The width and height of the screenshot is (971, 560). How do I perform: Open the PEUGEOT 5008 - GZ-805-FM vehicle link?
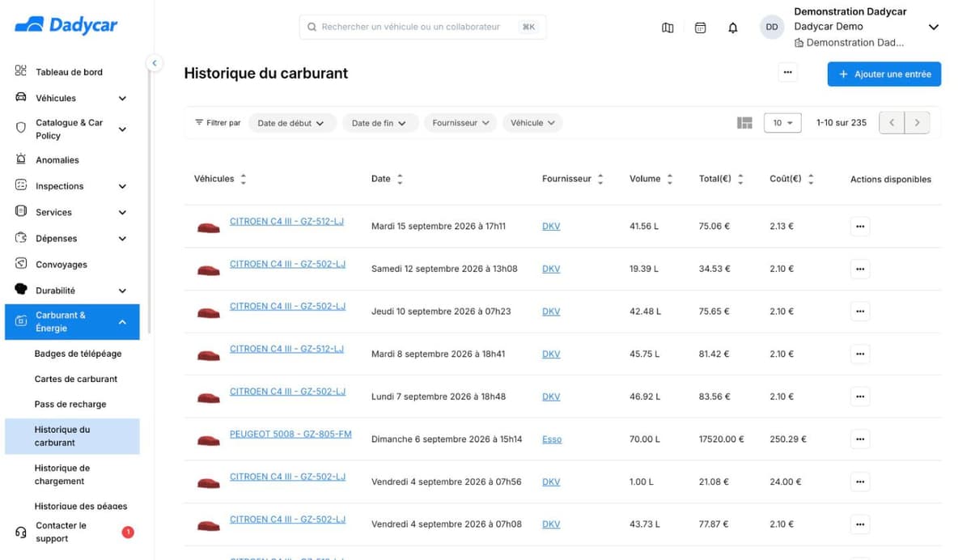(290, 435)
